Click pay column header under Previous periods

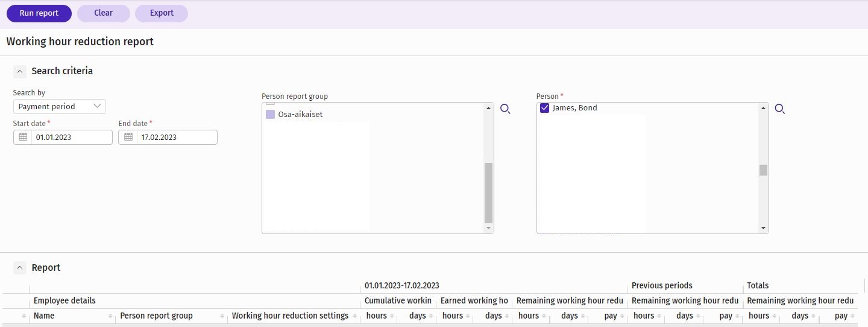coord(726,316)
